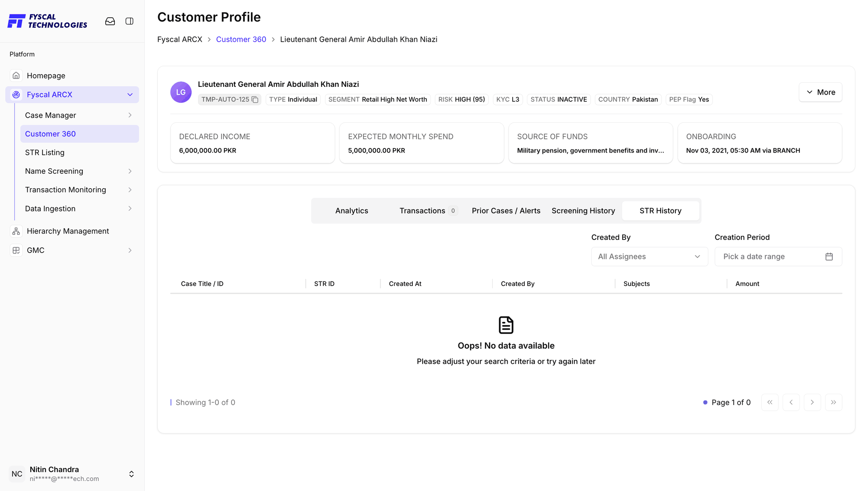
Task: Click the Amount column header
Action: click(747, 284)
